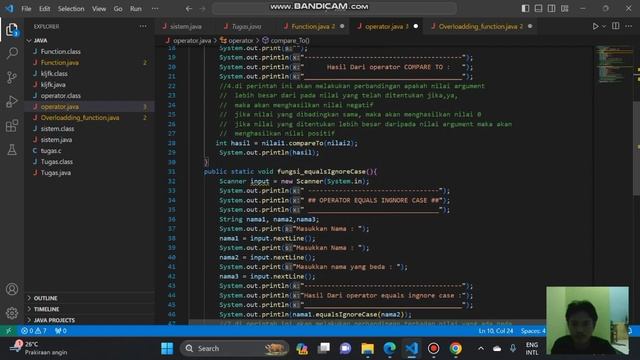Open overflow menu ellipsis in menu bar
This screenshot has height=360, width=640.
[x=155, y=8]
